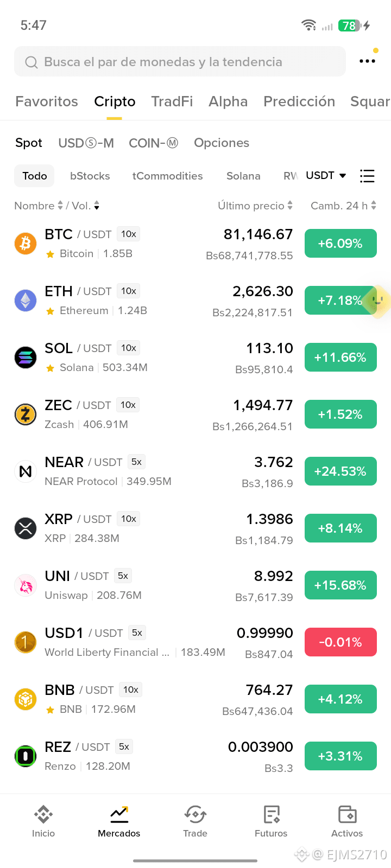Sort list by Último precio
The width and height of the screenshot is (391, 868).
(255, 206)
